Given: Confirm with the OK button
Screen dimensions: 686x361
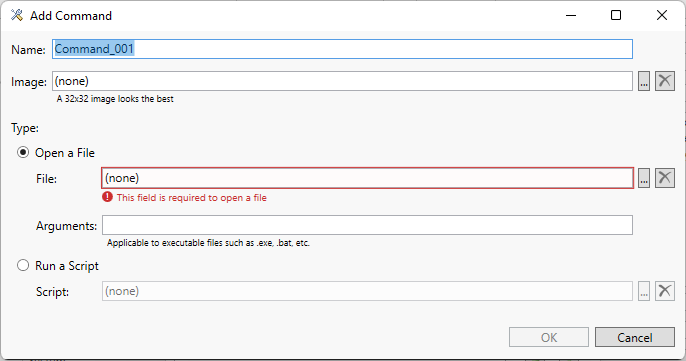Looking at the screenshot, I should coord(549,337).
